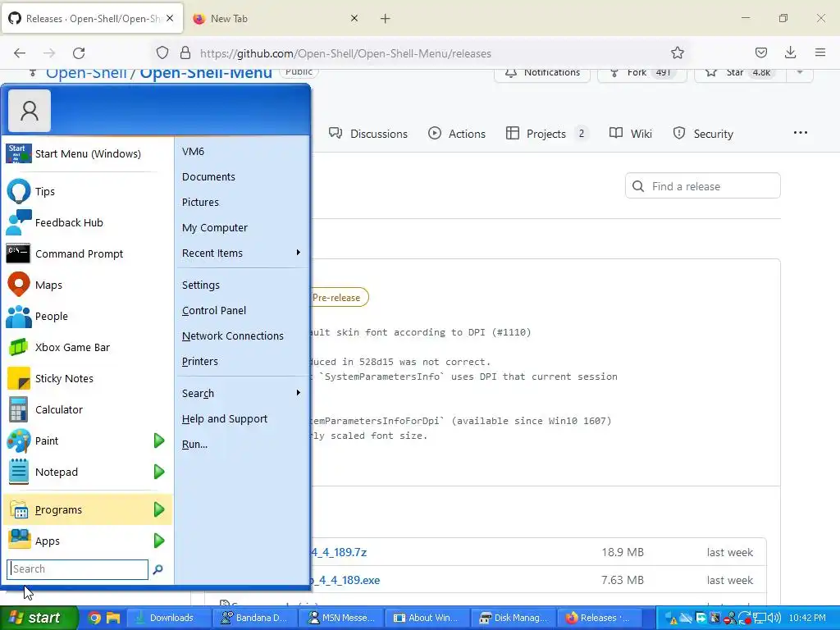Click the address bar URL

point(345,53)
